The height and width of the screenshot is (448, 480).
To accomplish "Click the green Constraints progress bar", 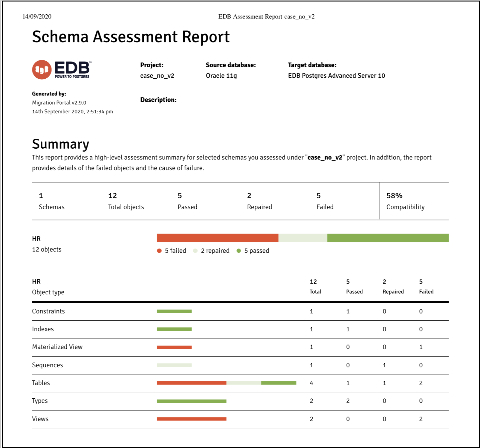I will click(x=174, y=311).
